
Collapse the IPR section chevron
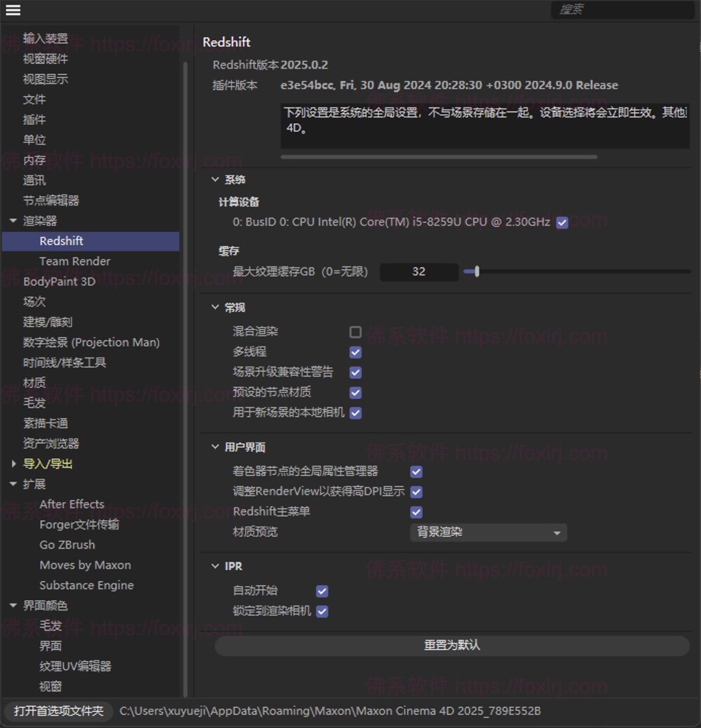pyautogui.click(x=215, y=566)
